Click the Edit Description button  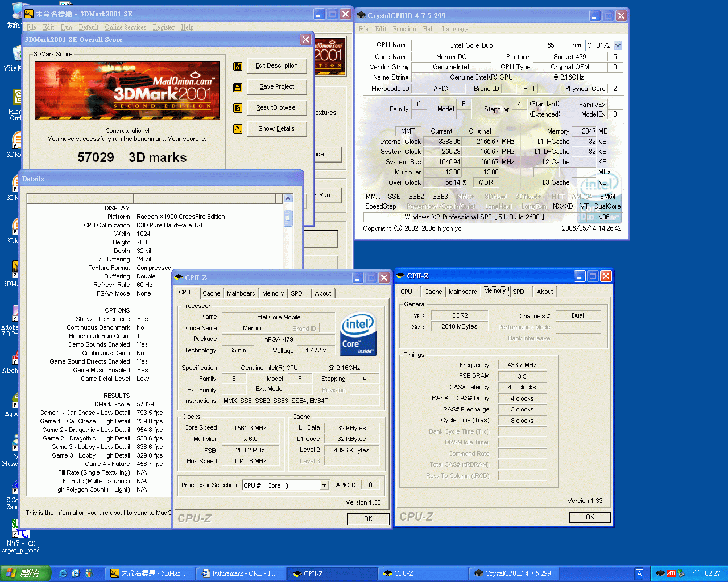click(x=277, y=66)
